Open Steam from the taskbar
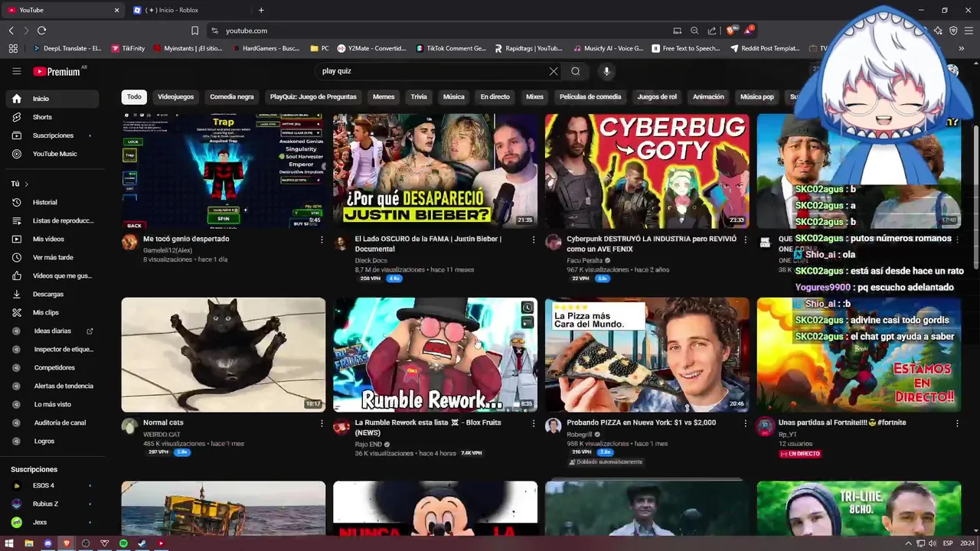980x551 pixels. tap(142, 543)
